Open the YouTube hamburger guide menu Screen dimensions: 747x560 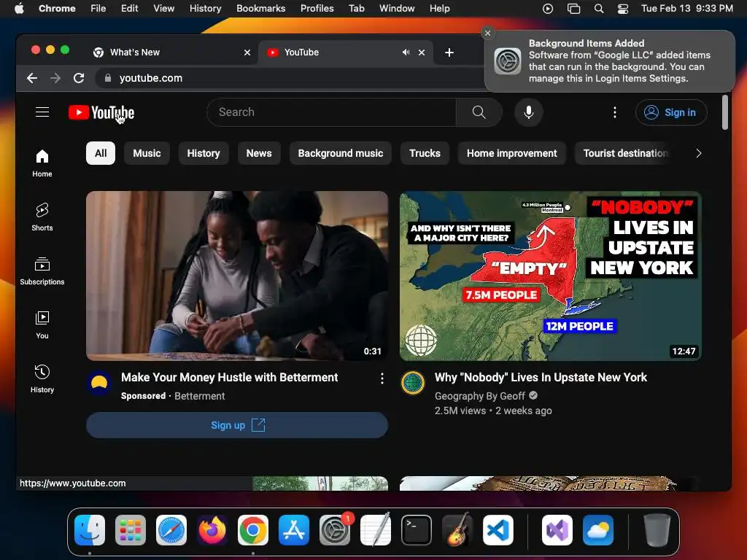42,112
